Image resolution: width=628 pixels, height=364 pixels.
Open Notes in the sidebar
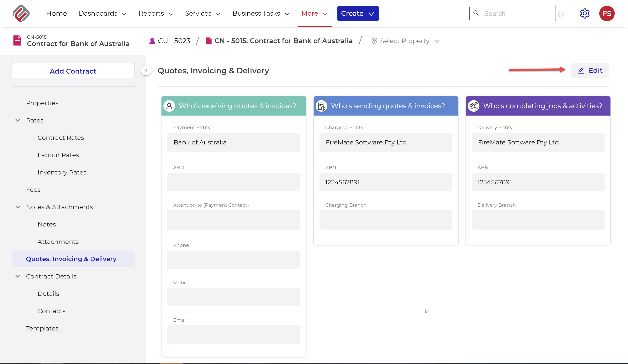(x=47, y=224)
